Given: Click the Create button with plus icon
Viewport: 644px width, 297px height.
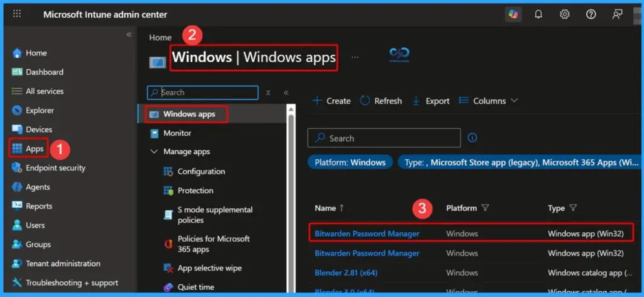Looking at the screenshot, I should pos(331,101).
